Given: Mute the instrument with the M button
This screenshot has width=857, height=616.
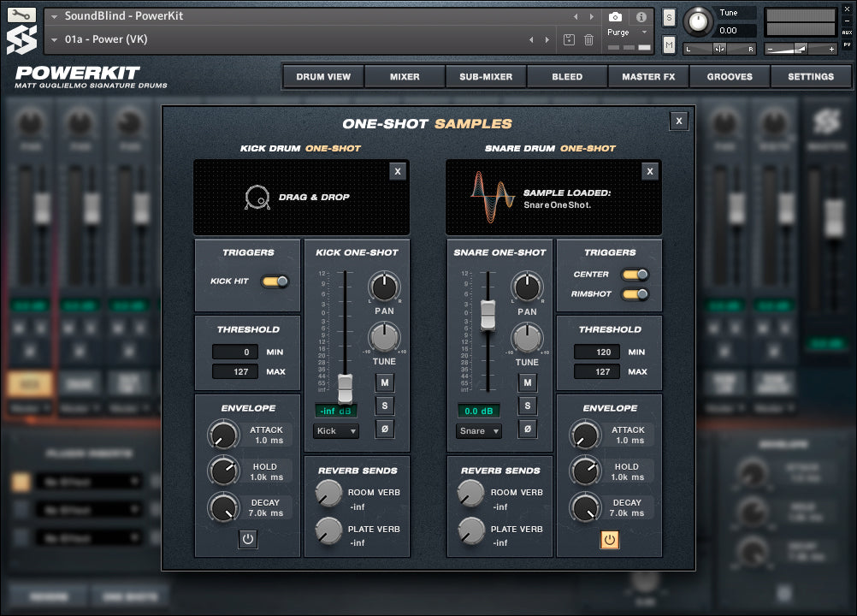Looking at the screenshot, I should click(x=669, y=44).
